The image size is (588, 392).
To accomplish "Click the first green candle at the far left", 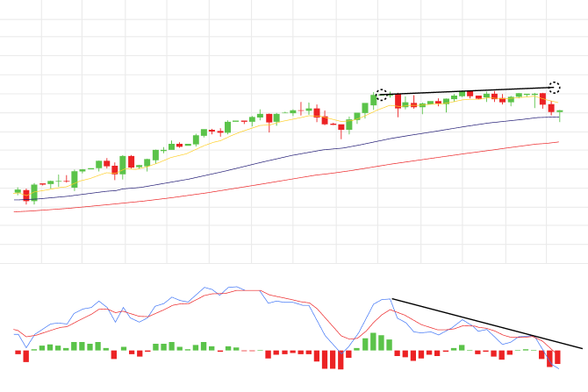I will (18, 191).
